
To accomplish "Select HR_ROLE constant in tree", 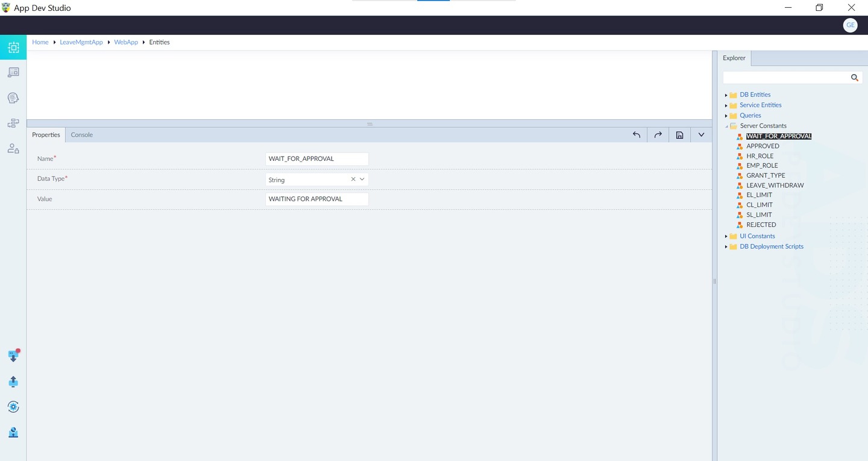I will [759, 156].
